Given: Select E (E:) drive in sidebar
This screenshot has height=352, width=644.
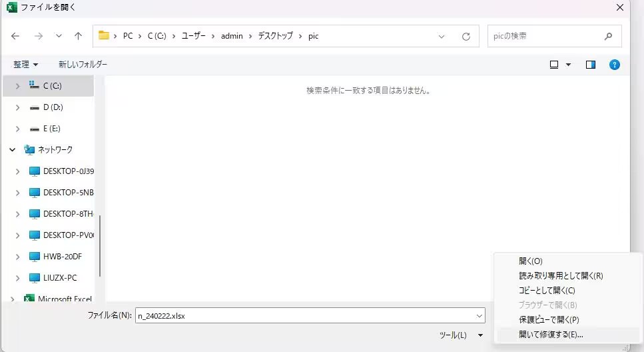Looking at the screenshot, I should (x=49, y=129).
